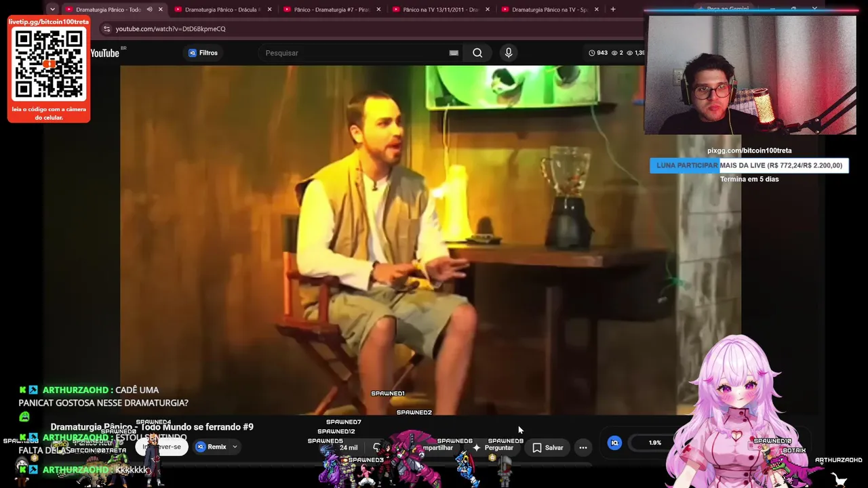Viewport: 868px width, 488px height.
Task: Open a new browser tab
Action: point(613,9)
